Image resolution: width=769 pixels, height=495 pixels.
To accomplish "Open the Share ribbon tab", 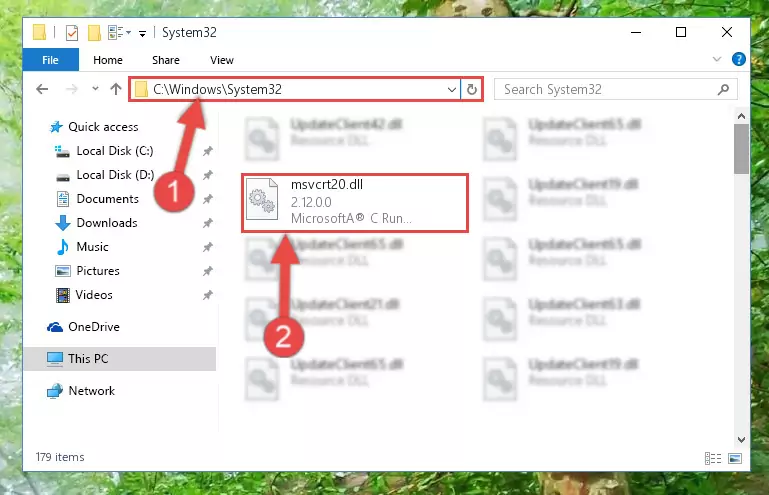I will (x=166, y=60).
